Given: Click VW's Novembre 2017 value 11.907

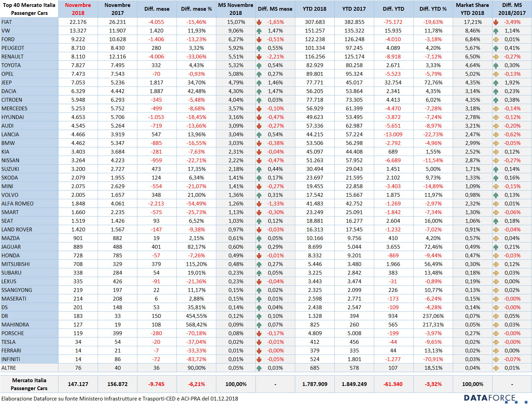Looking at the screenshot, I should pos(118,31).
